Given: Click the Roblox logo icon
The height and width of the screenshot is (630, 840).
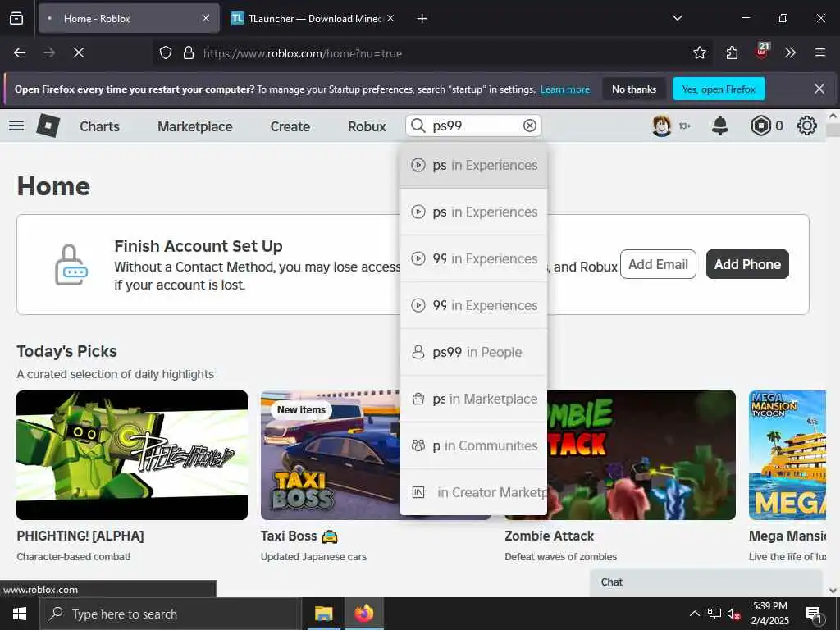Looking at the screenshot, I should tap(48, 126).
